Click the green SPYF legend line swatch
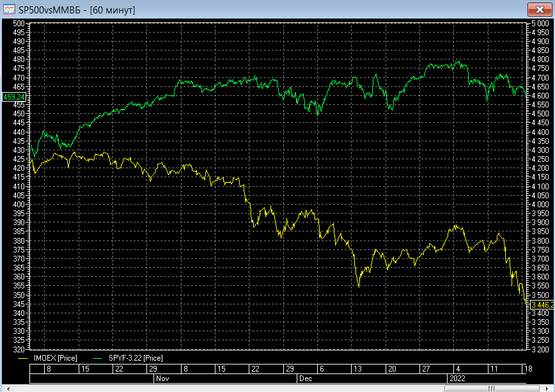Viewport: 555px width, 392px height. (x=97, y=358)
